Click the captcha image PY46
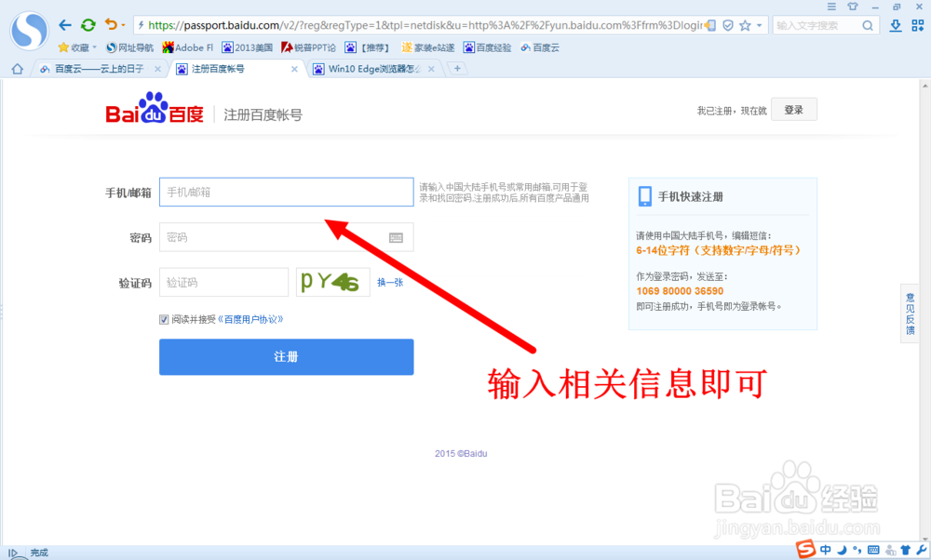931x560 pixels. (x=333, y=282)
